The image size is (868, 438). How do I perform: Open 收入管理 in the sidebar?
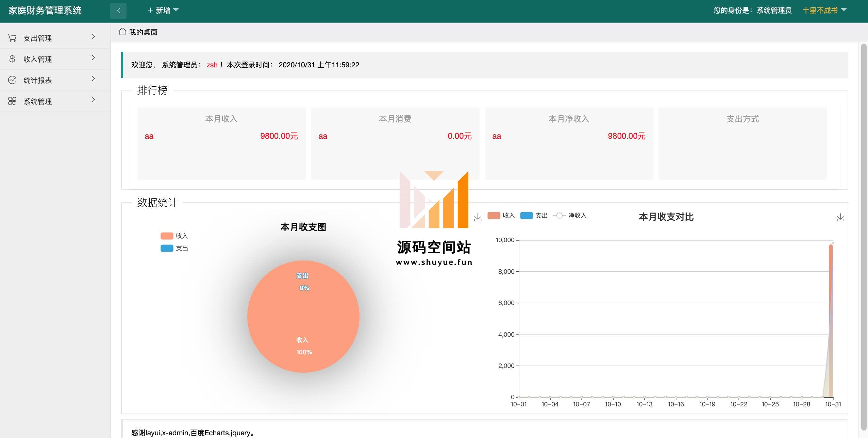pyautogui.click(x=55, y=59)
